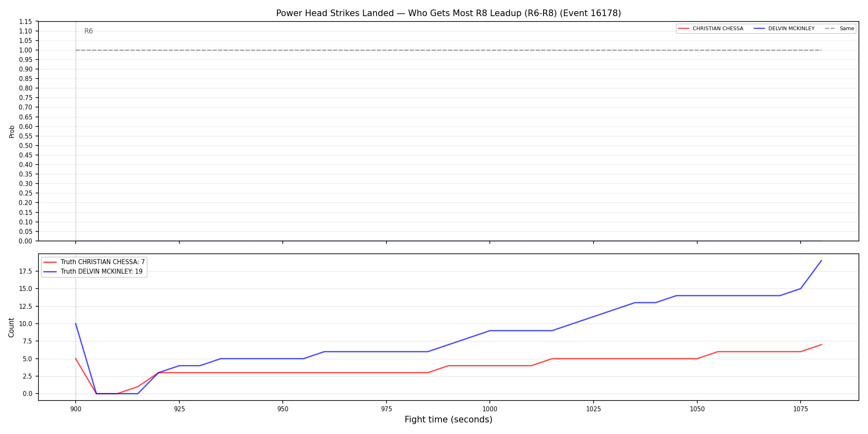
Task: Click the 17.5 tick on Count axis
Action: [26, 271]
